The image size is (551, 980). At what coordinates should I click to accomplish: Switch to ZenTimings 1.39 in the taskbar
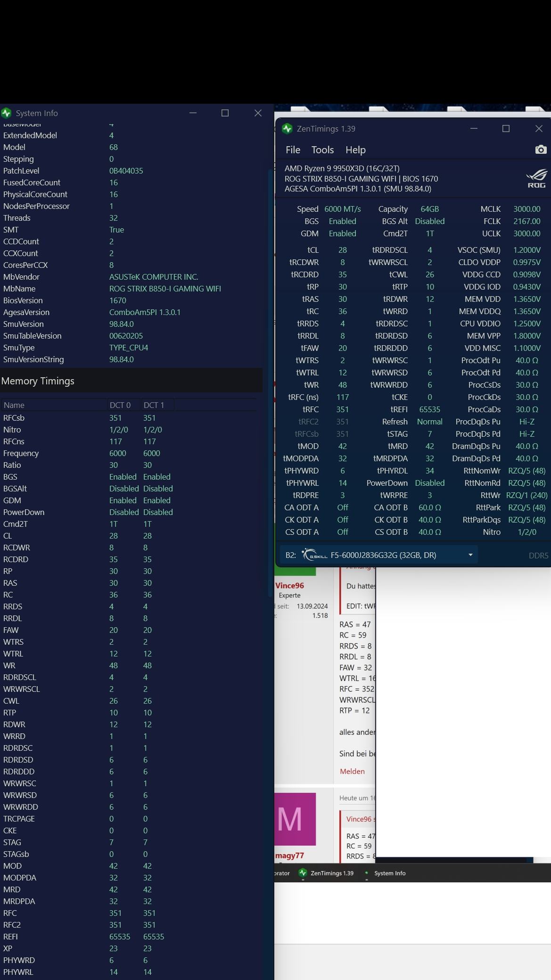click(x=327, y=873)
